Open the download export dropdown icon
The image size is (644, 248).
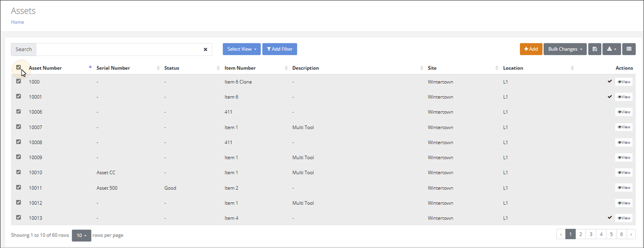pyautogui.click(x=612, y=49)
